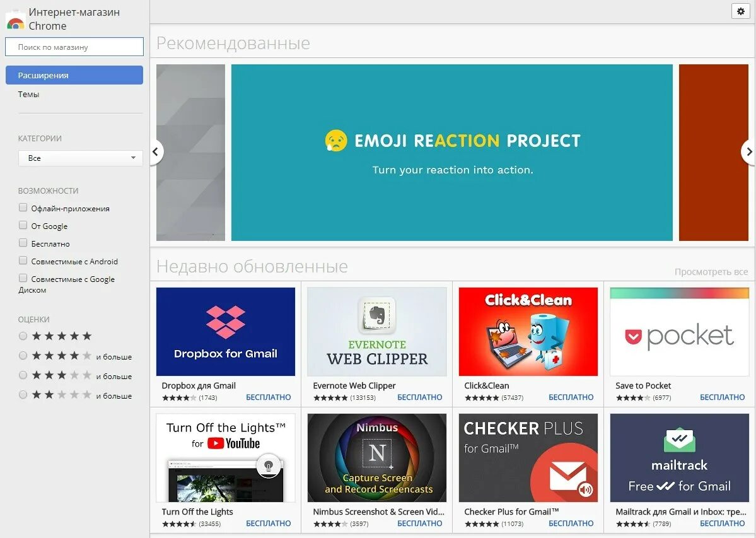Click Mailtrack rating stars (7789)

click(x=633, y=524)
